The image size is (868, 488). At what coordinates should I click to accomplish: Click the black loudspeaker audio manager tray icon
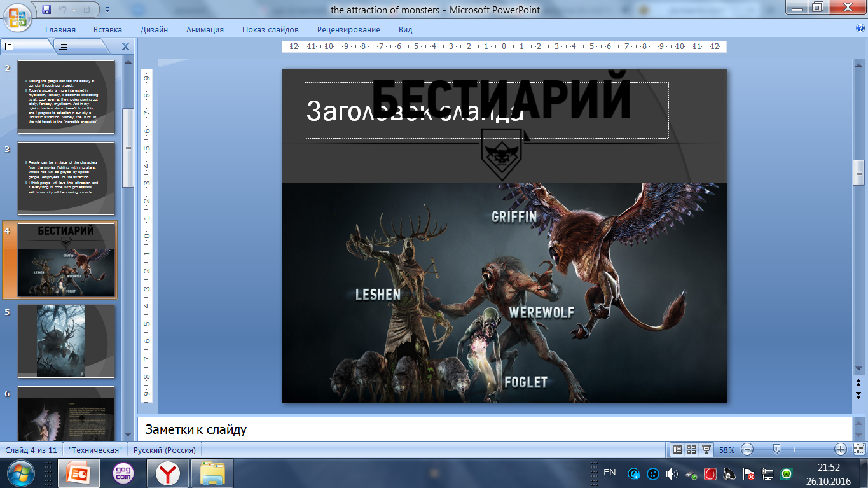tap(729, 474)
